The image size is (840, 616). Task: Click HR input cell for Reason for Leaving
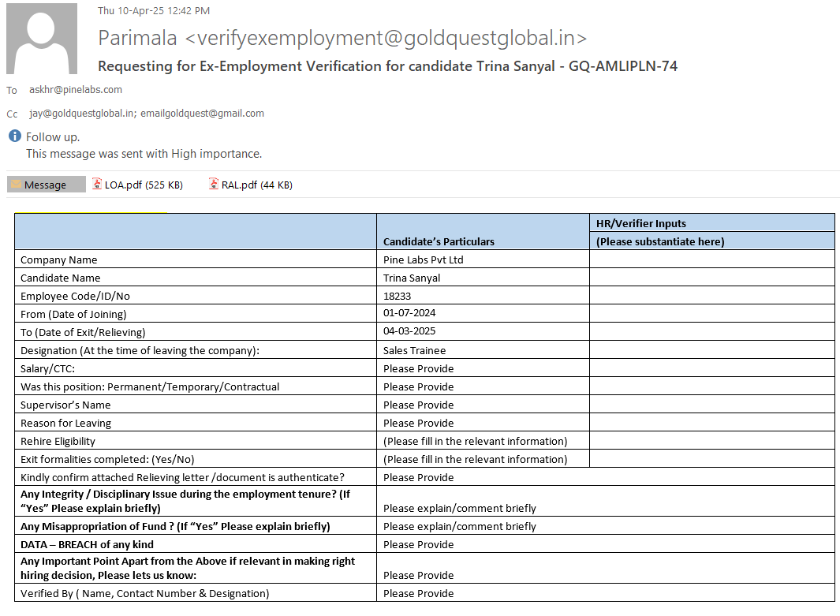[711, 423]
